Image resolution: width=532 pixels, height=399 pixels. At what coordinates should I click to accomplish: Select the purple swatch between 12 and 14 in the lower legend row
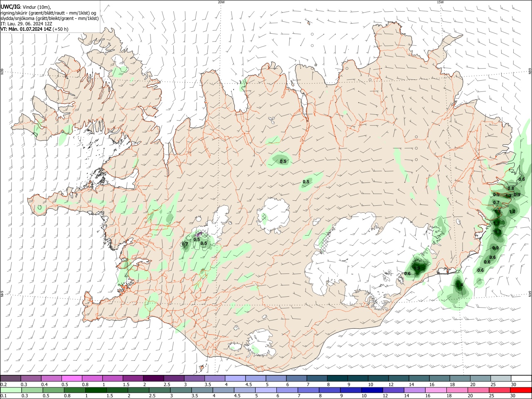(x=393, y=390)
